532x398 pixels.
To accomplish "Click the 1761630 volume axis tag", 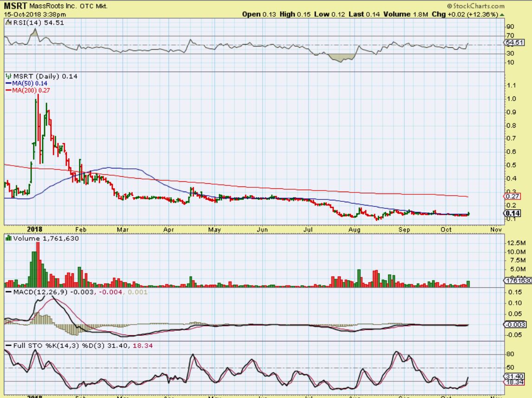I will pos(518,280).
